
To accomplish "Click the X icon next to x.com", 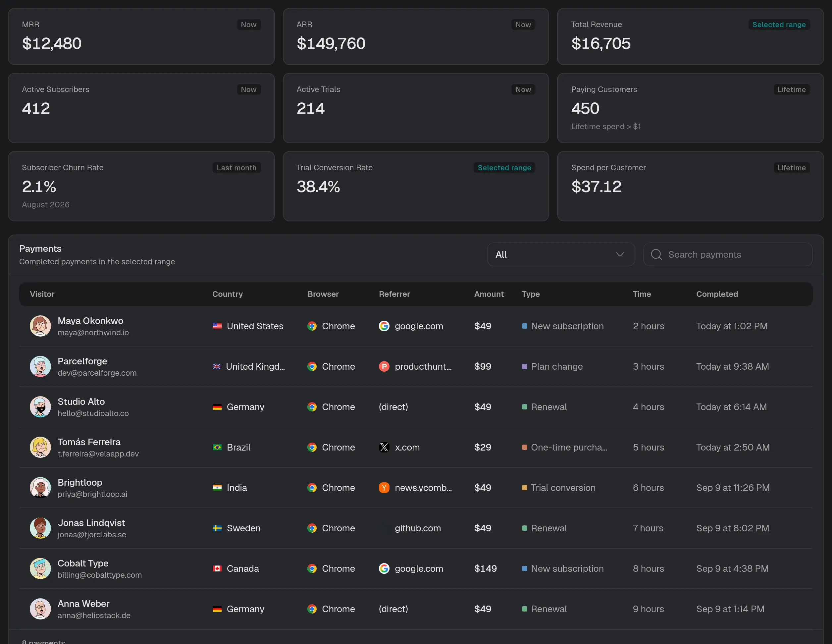I will pyautogui.click(x=384, y=447).
